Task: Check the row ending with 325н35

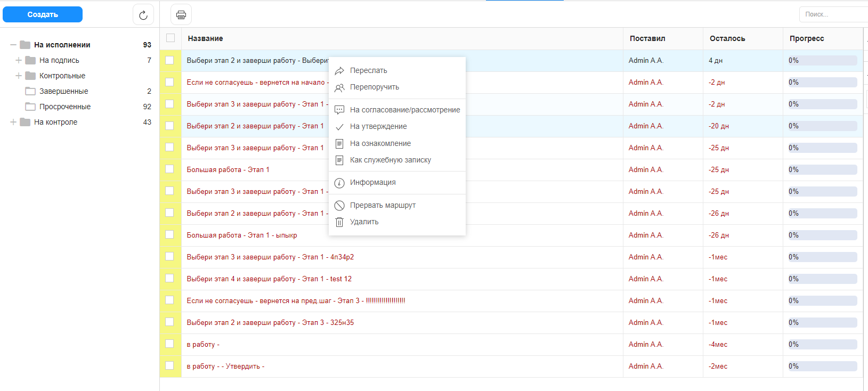Action: pyautogui.click(x=169, y=322)
